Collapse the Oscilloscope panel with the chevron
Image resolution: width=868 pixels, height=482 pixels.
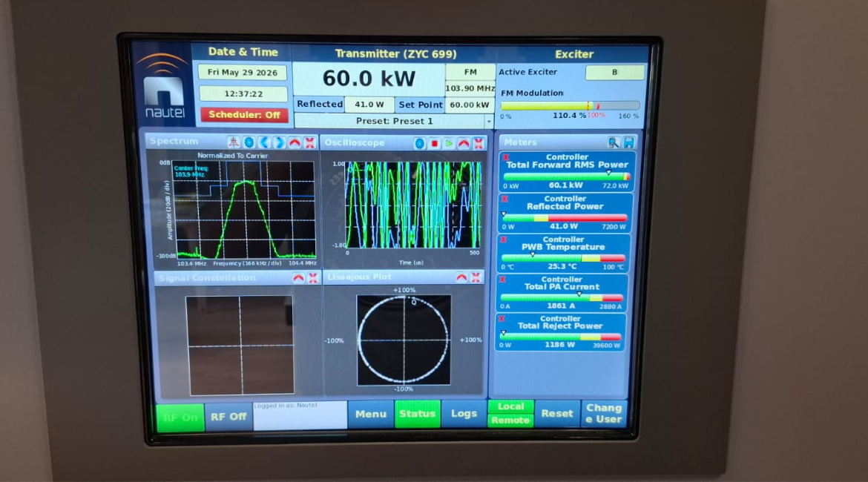(x=464, y=144)
